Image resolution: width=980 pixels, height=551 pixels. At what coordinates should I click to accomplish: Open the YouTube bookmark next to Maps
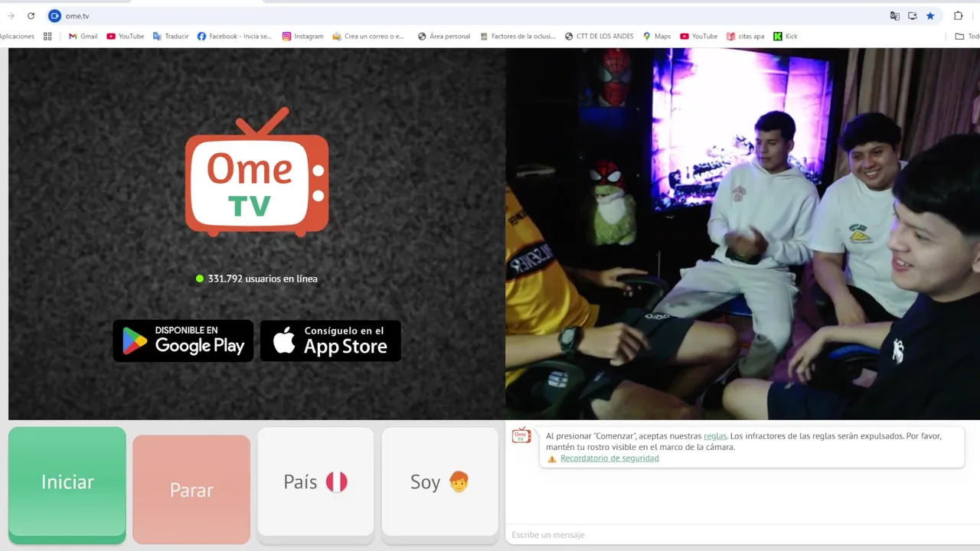coord(699,36)
